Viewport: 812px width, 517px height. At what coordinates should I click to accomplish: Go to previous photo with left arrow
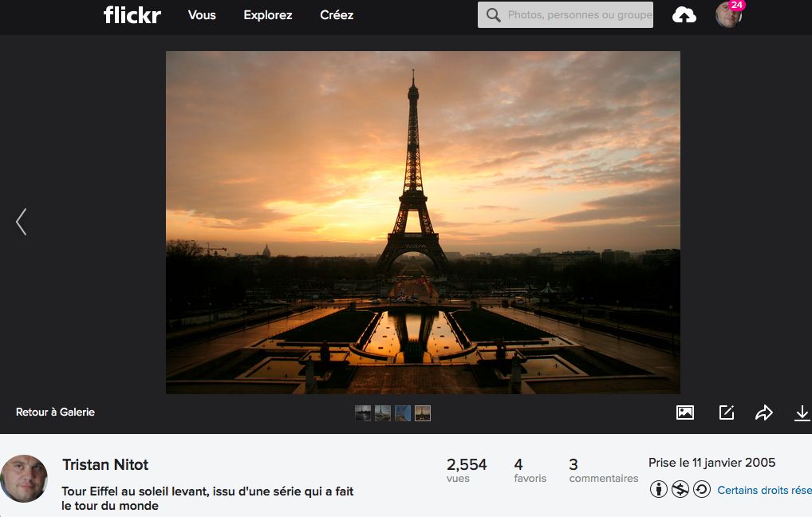tap(22, 222)
